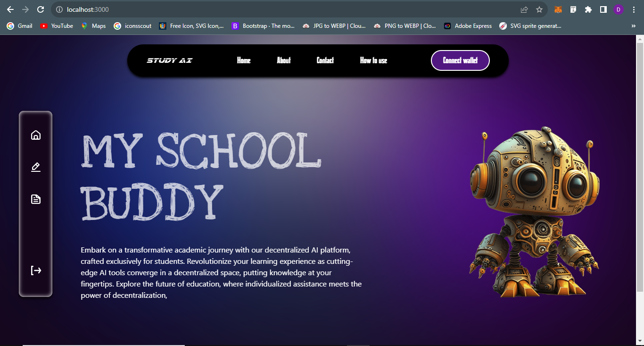Open the MetaMask fox extension
644x346 pixels.
click(558, 9)
